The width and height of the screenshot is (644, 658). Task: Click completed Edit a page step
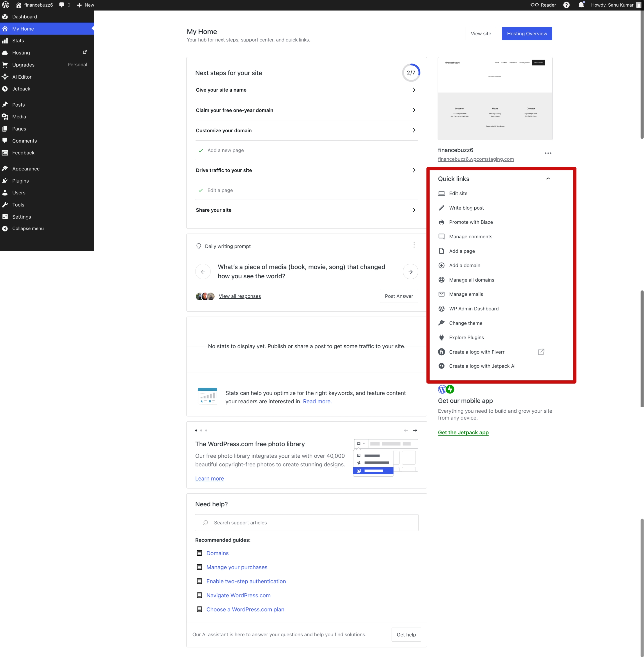[x=307, y=190]
